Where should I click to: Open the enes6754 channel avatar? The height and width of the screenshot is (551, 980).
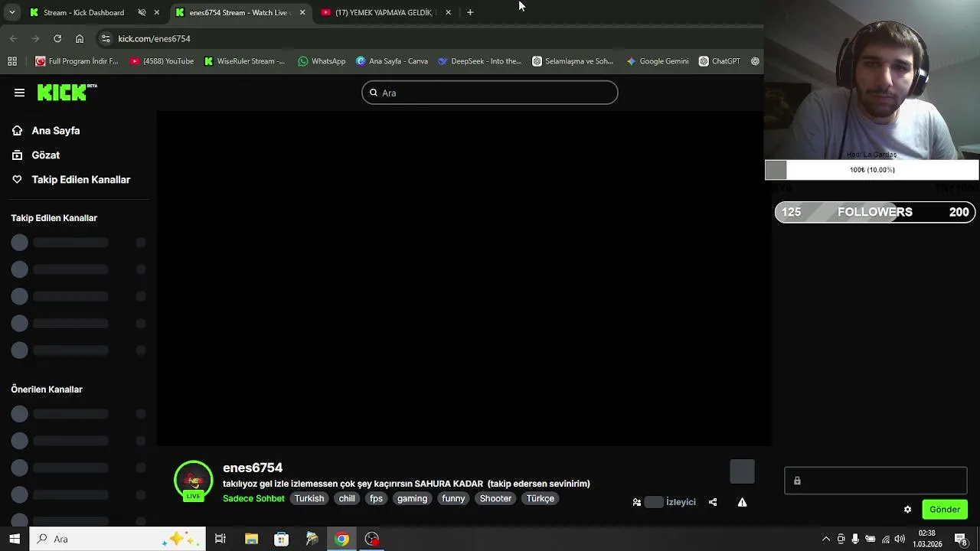click(193, 481)
